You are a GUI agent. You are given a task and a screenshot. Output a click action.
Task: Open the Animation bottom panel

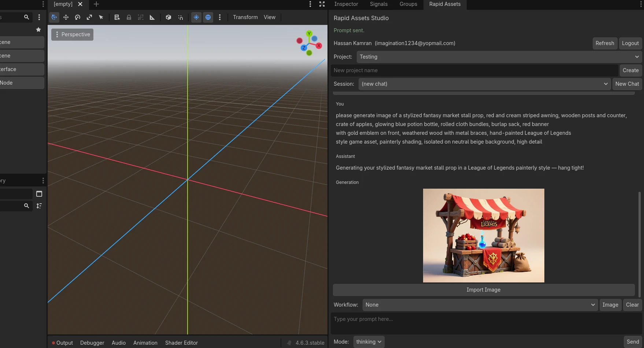click(x=145, y=343)
